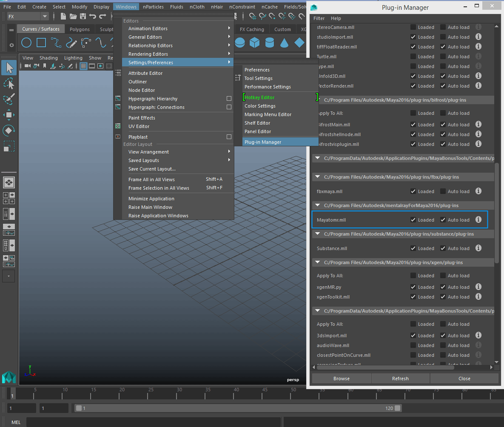
Task: Open Hotkey Editor from the submenu
Action: [259, 97]
